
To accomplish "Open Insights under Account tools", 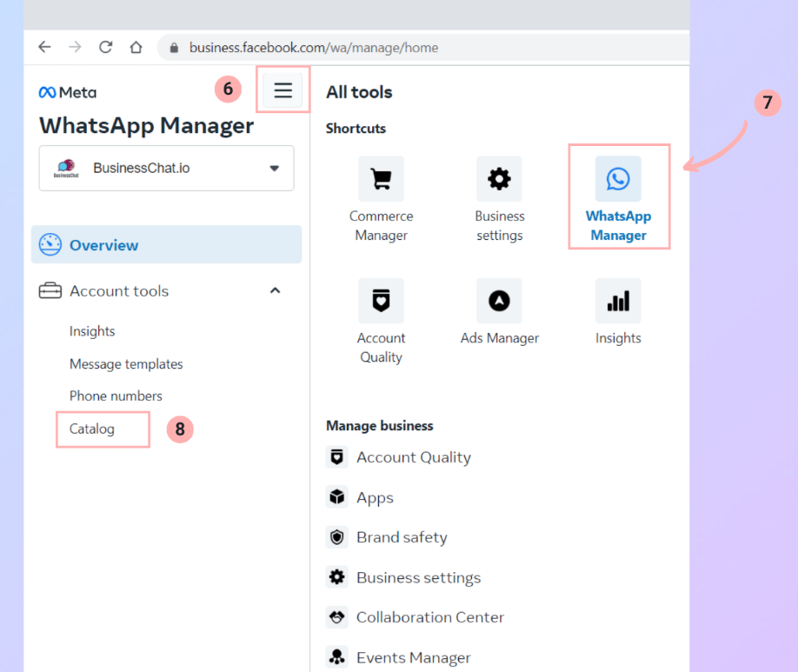I will (x=92, y=331).
